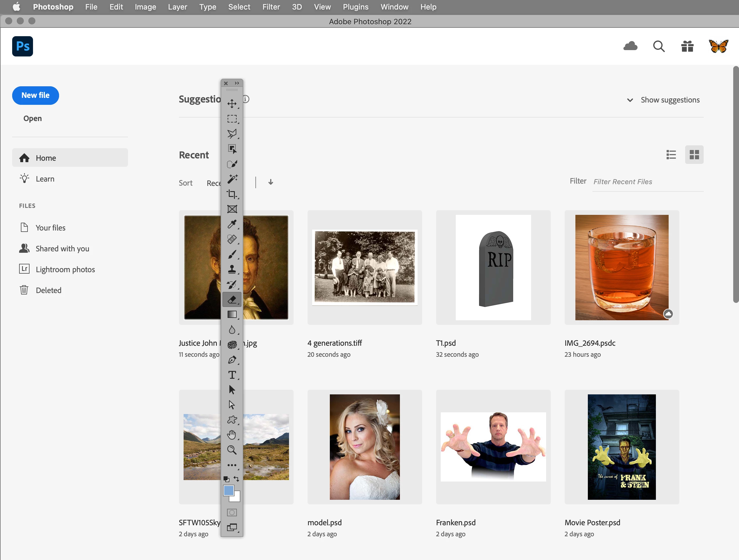The image size is (739, 560).
Task: Select the Gradient tool
Action: (232, 314)
